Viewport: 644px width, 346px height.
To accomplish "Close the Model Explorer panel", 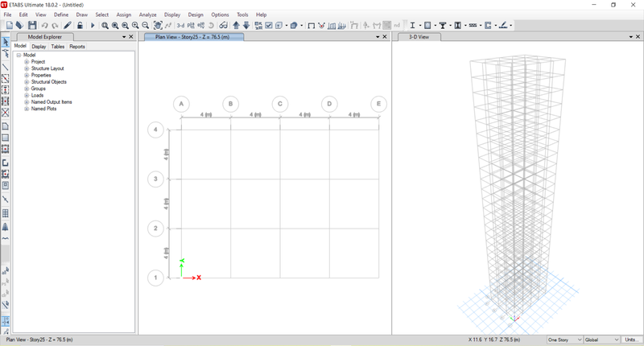I will (131, 37).
